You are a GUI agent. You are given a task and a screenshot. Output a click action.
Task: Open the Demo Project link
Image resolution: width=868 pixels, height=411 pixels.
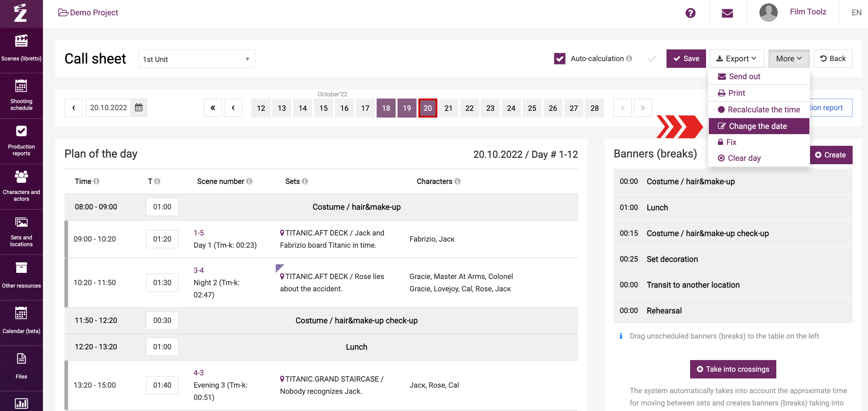click(x=88, y=13)
